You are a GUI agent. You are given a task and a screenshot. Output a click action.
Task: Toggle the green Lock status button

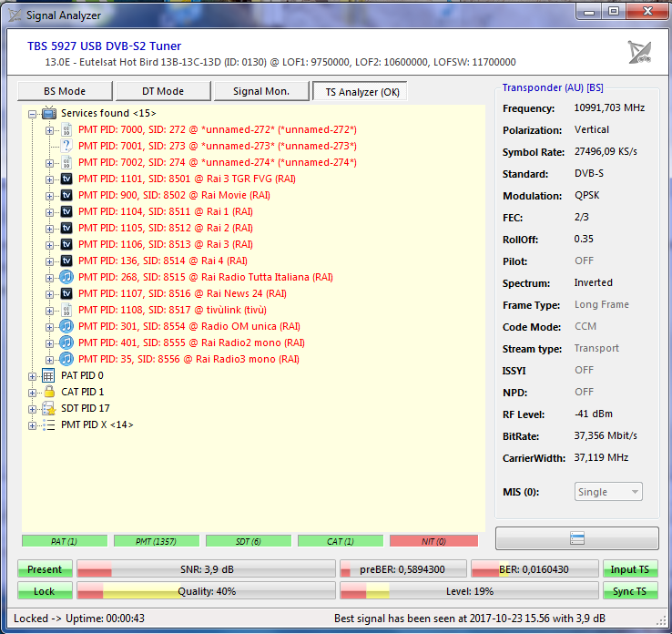pos(45,591)
